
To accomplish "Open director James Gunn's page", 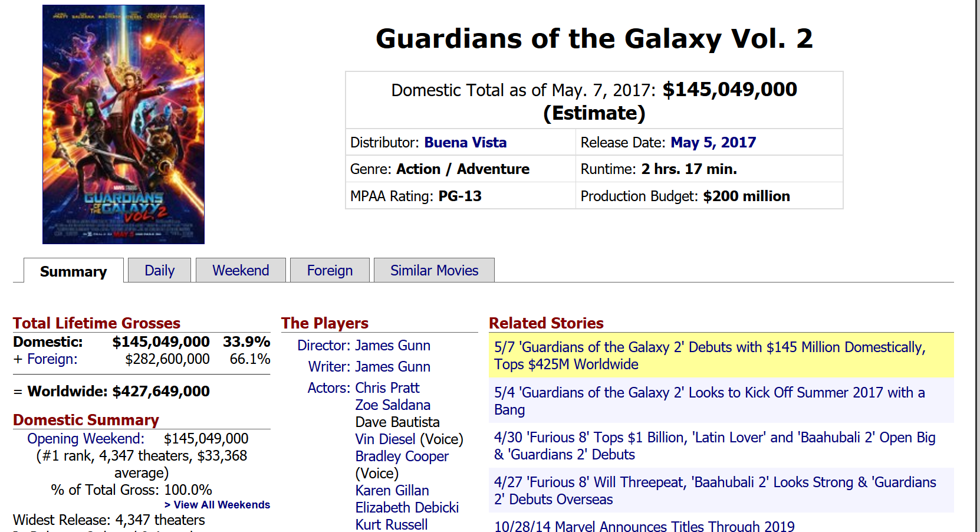I will 393,346.
